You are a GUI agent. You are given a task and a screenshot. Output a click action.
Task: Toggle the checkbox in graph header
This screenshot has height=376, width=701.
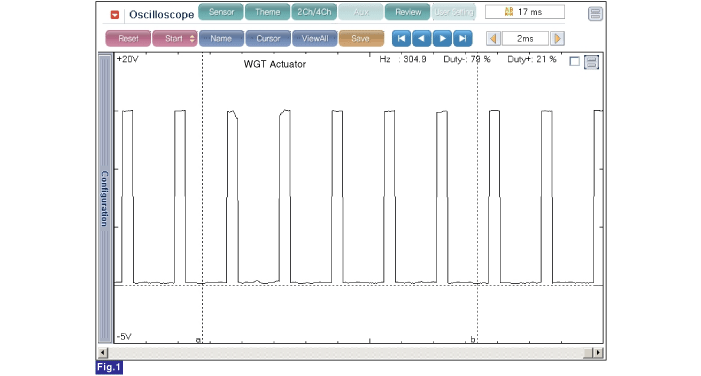coord(574,62)
